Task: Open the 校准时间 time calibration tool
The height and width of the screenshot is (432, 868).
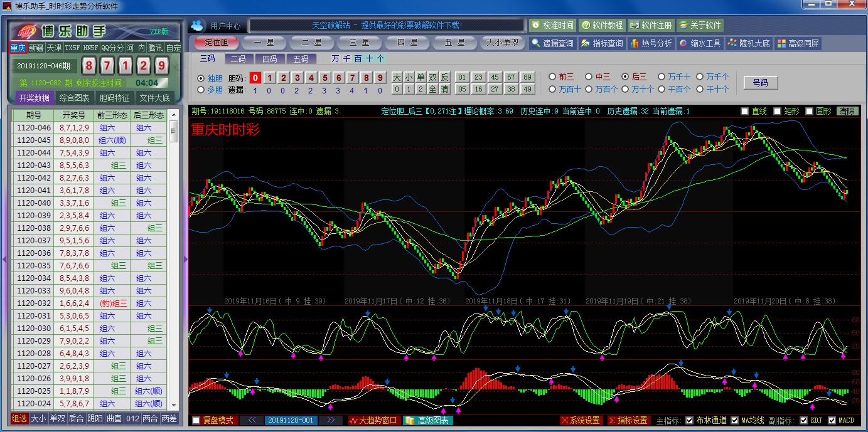Action: [552, 25]
